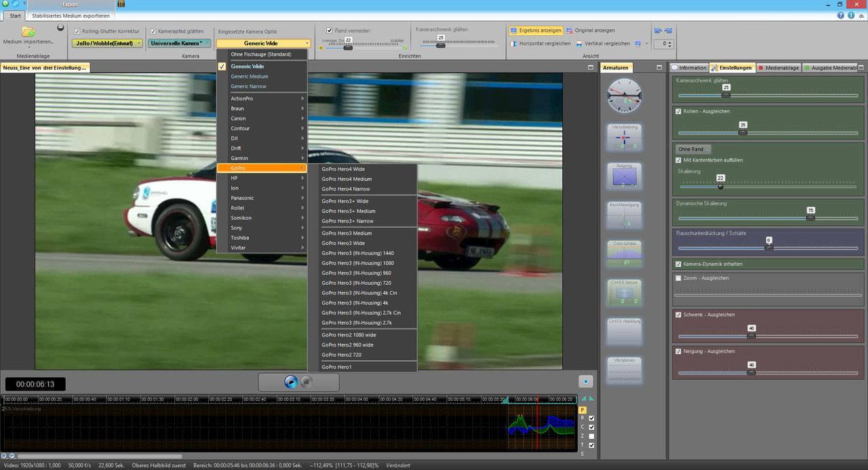
Task: Select the Verschiebung gauge icon
Action: pyautogui.click(x=624, y=137)
